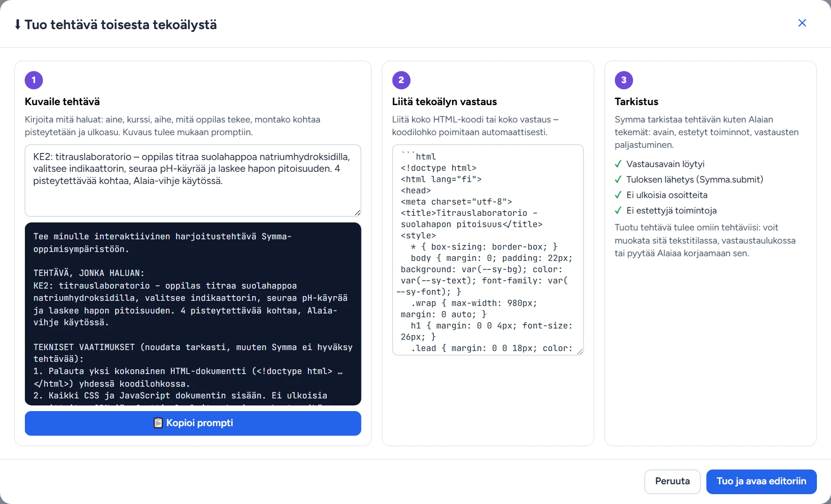Click the "Liitä tekoälyn vastaus" step heading
The height and width of the screenshot is (504, 831).
[445, 102]
